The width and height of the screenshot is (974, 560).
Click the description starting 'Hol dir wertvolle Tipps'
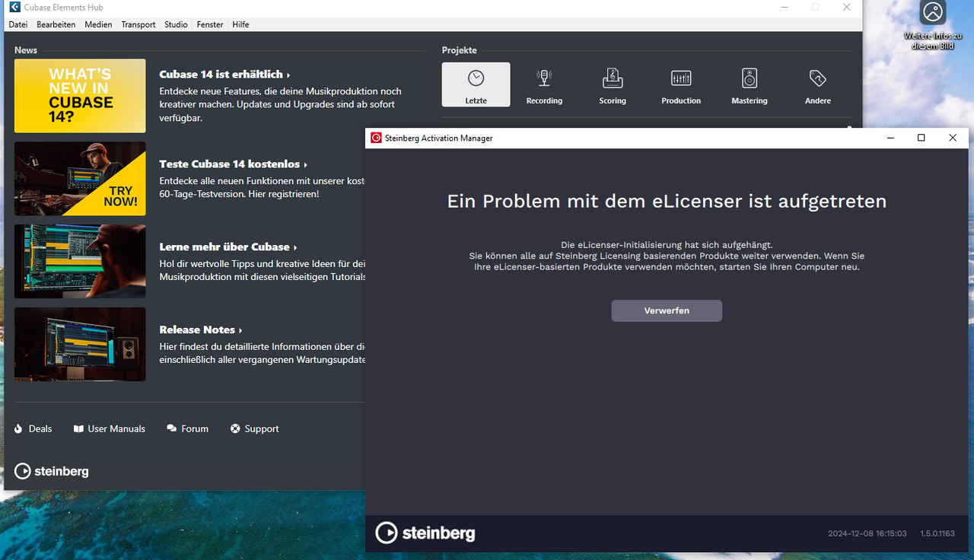pos(263,270)
